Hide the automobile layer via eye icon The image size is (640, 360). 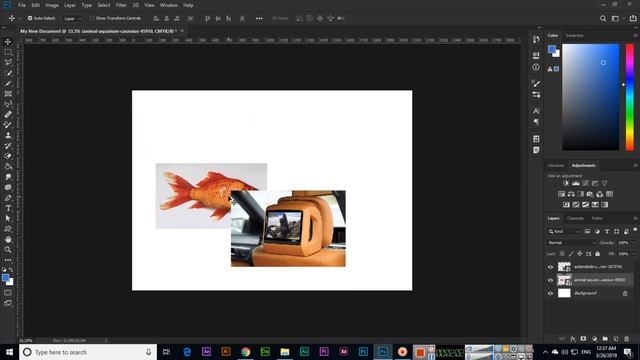point(550,267)
